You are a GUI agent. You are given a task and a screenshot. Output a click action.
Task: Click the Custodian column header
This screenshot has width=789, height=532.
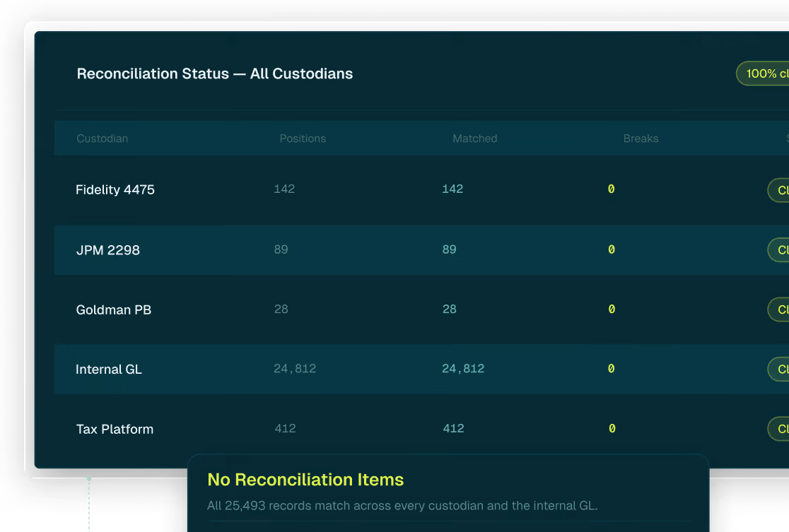tap(102, 138)
